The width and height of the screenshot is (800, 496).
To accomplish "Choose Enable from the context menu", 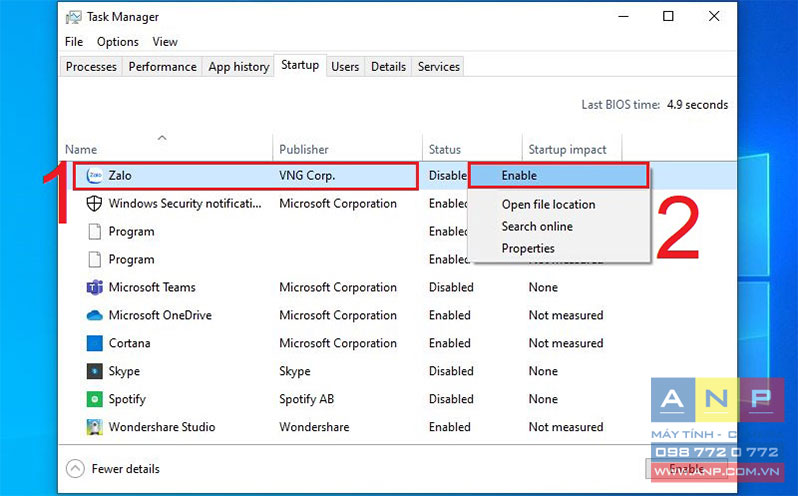I will click(x=559, y=176).
